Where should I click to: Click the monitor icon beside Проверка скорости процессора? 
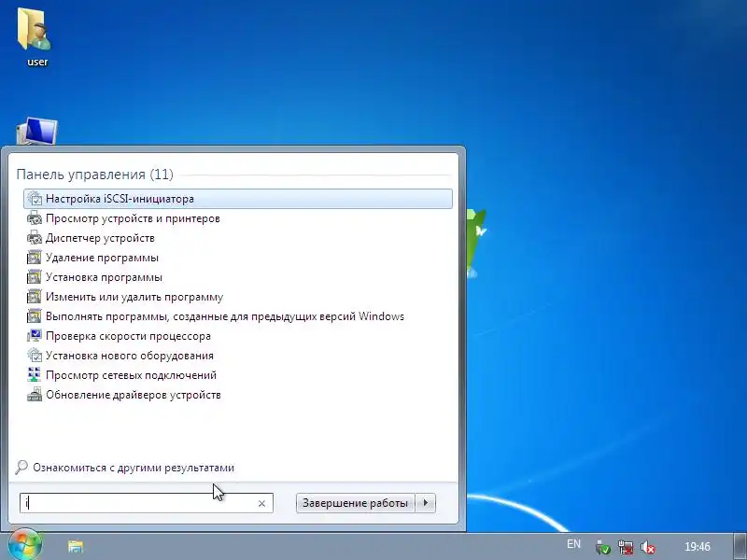pos(35,336)
